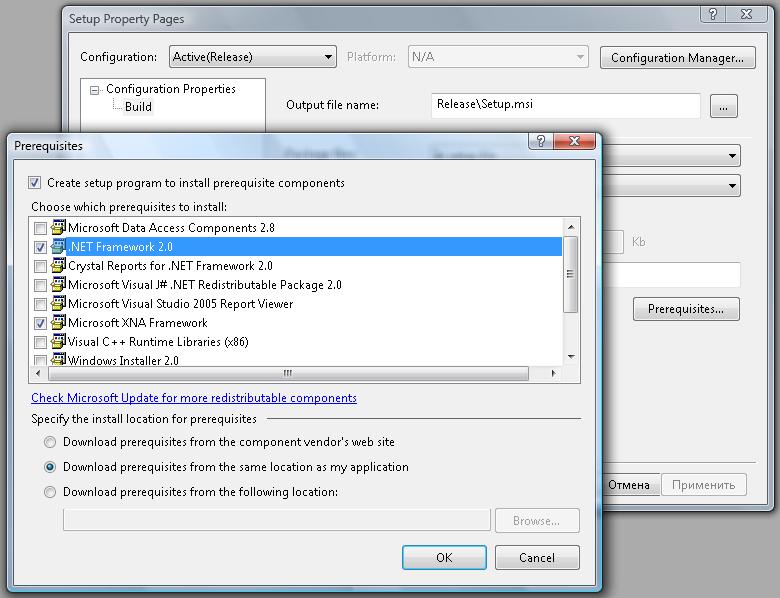Uncheck the Microsoft XNA Framework checkbox

click(x=40, y=323)
